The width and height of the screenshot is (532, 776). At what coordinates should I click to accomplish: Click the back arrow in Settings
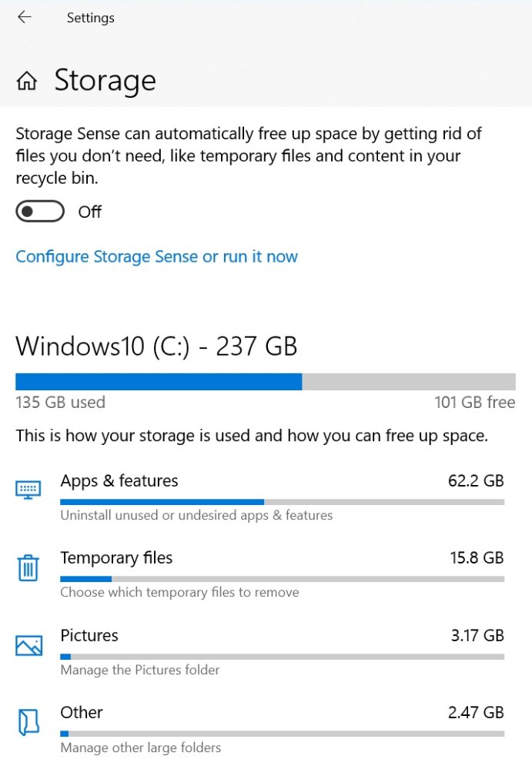[x=25, y=17]
